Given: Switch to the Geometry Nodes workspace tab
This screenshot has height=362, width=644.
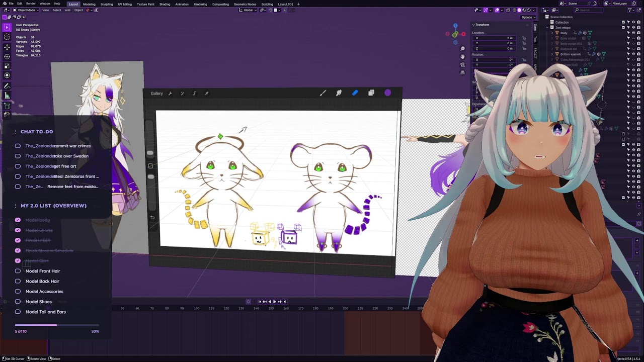Looking at the screenshot, I should pyautogui.click(x=245, y=4).
